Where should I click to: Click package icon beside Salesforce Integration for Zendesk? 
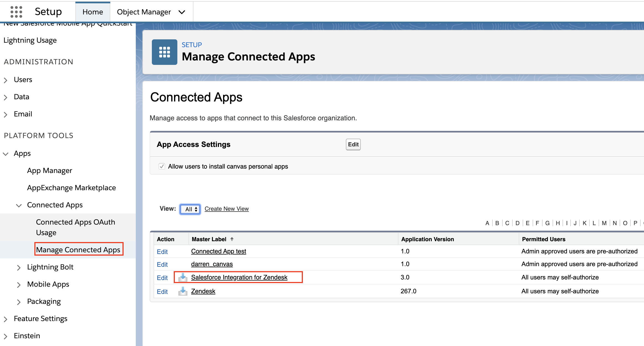183,277
